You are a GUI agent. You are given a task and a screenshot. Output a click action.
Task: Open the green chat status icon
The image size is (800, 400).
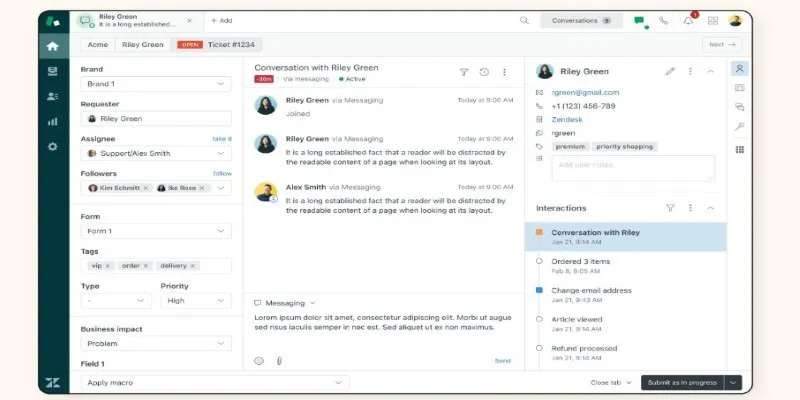639,21
